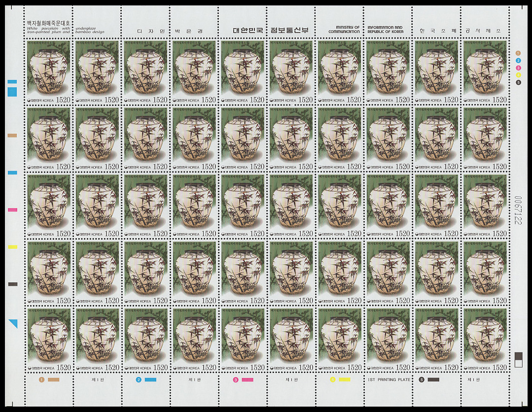Select the small cyan bar above the cyan square
This screenshot has height=412, width=532.
[12, 82]
